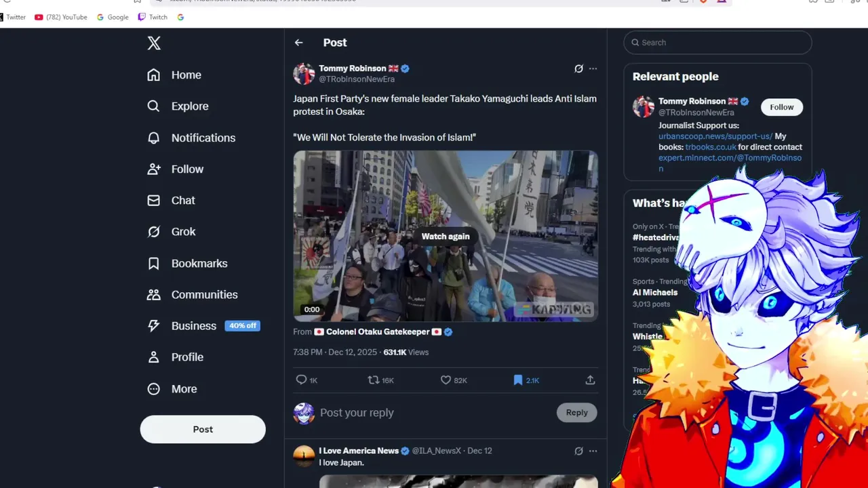Click the Grok icon on ILA_NewsX reply
This screenshot has height=488, width=868.
[578, 451]
